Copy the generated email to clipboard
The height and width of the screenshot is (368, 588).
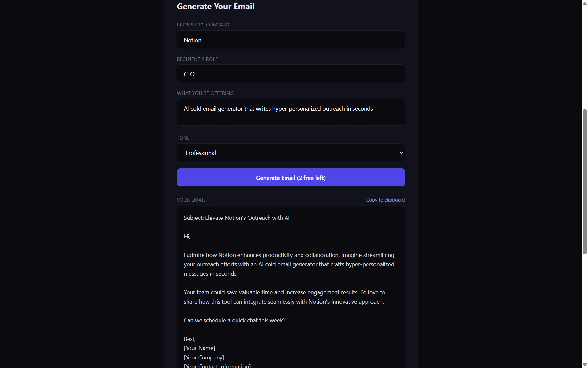pos(385,200)
